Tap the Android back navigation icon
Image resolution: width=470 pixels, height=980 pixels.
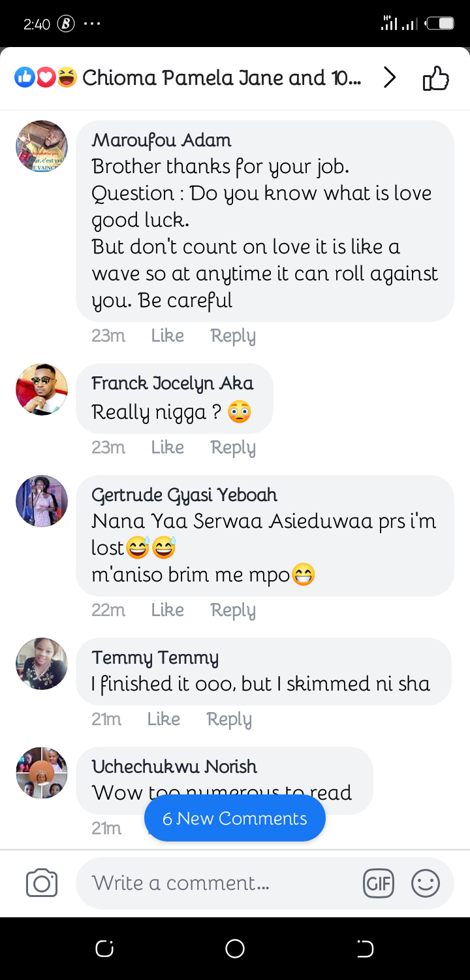(366, 949)
